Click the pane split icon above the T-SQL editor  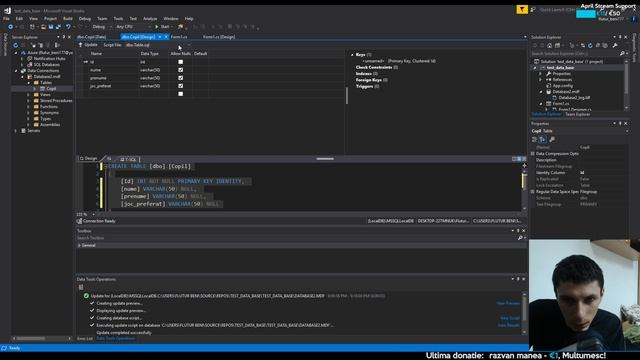coord(519,159)
